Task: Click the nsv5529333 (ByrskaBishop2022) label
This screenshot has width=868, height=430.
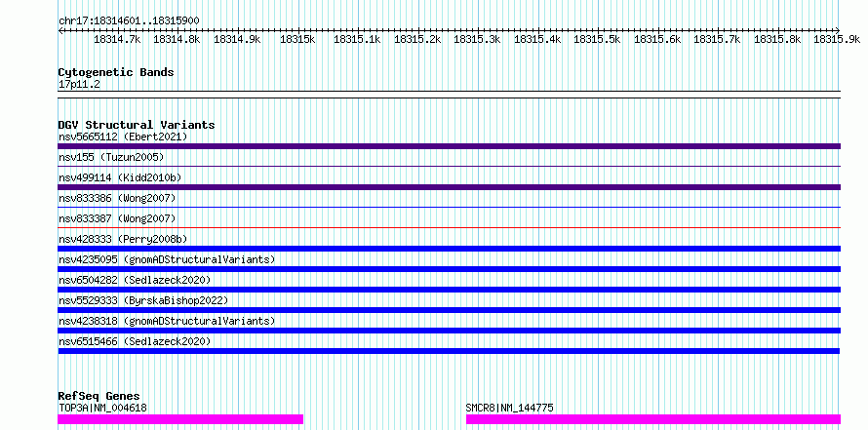Action: click(x=143, y=300)
